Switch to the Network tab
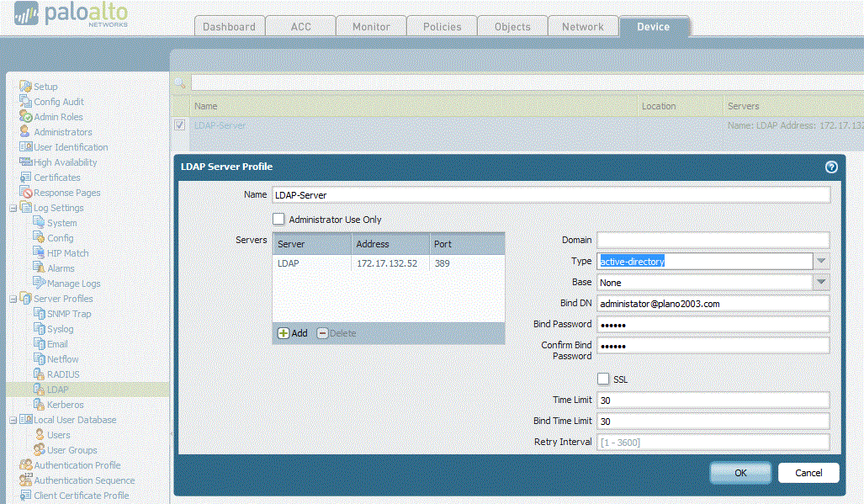This screenshot has height=504, width=864. (x=583, y=26)
